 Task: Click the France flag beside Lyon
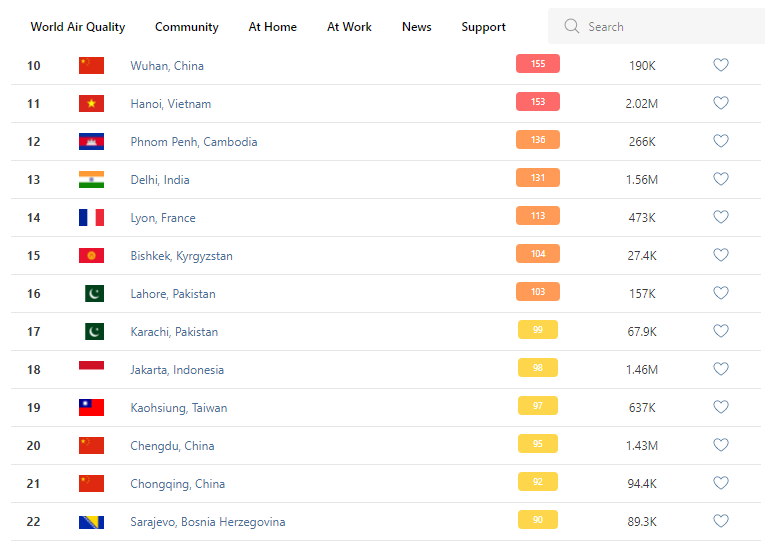click(91, 218)
